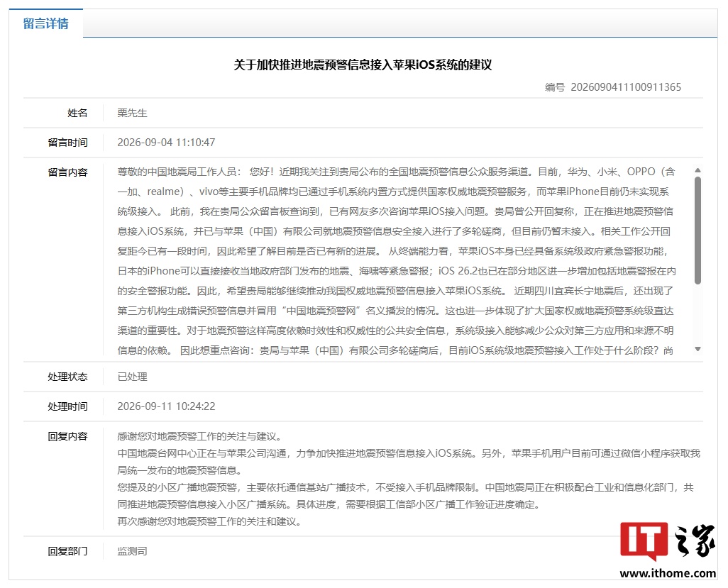Click the 姓名 field value 栗先生
Screen dimensions: 728x588
(x=132, y=113)
